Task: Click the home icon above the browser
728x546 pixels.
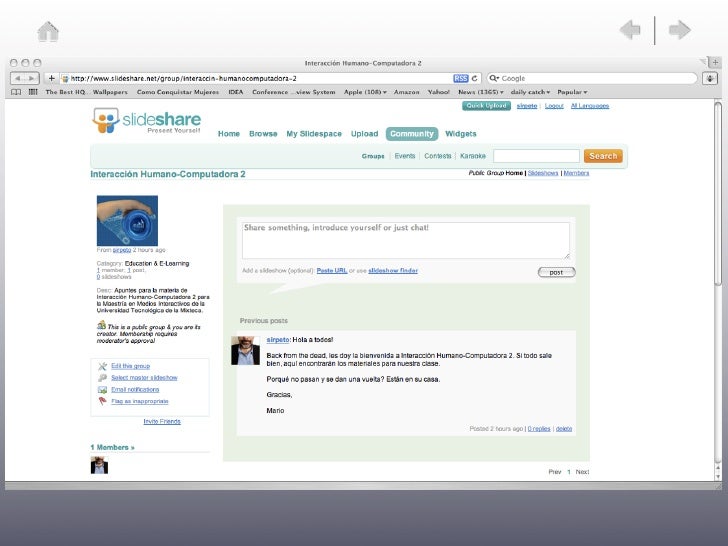Action: (48, 32)
